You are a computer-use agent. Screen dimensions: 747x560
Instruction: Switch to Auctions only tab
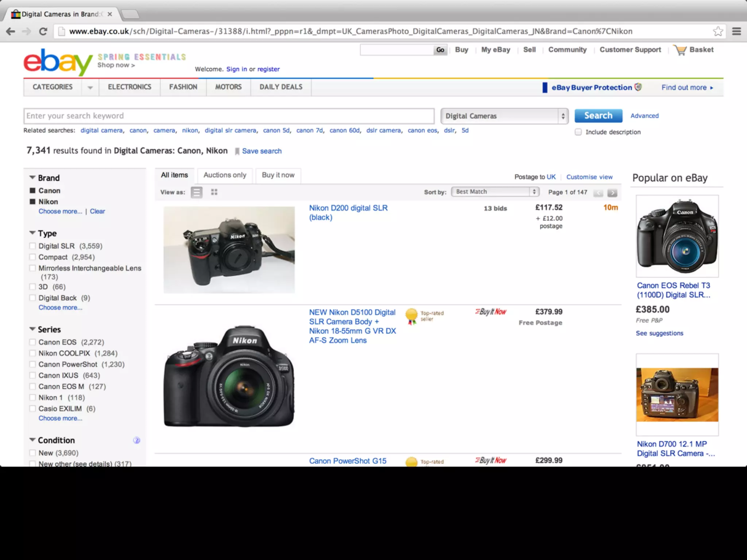[225, 175]
